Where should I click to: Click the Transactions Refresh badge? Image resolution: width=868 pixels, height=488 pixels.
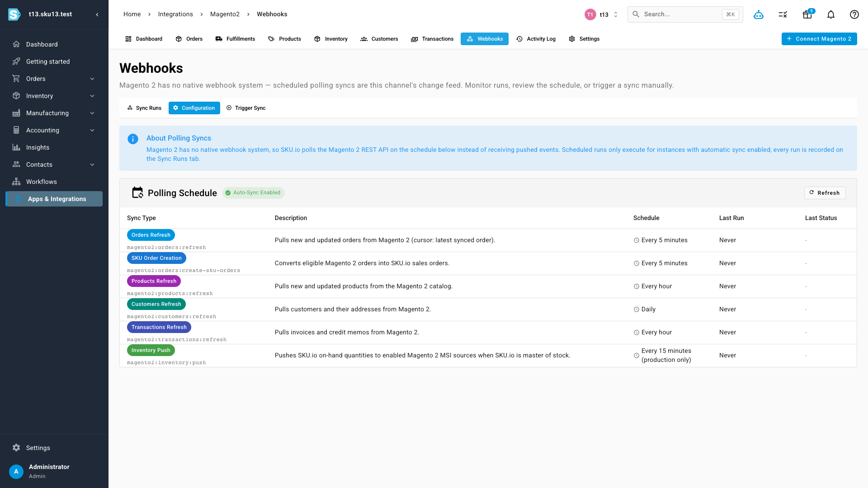[x=159, y=327]
